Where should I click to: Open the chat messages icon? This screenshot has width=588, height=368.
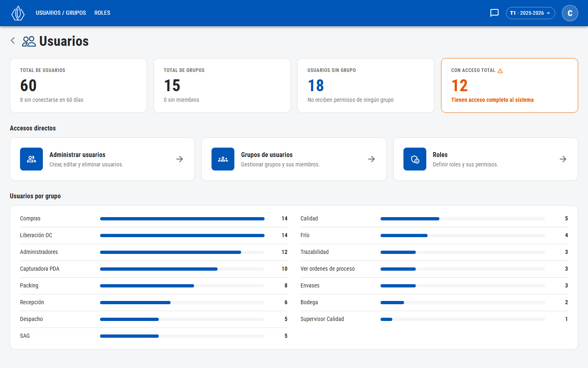(494, 13)
